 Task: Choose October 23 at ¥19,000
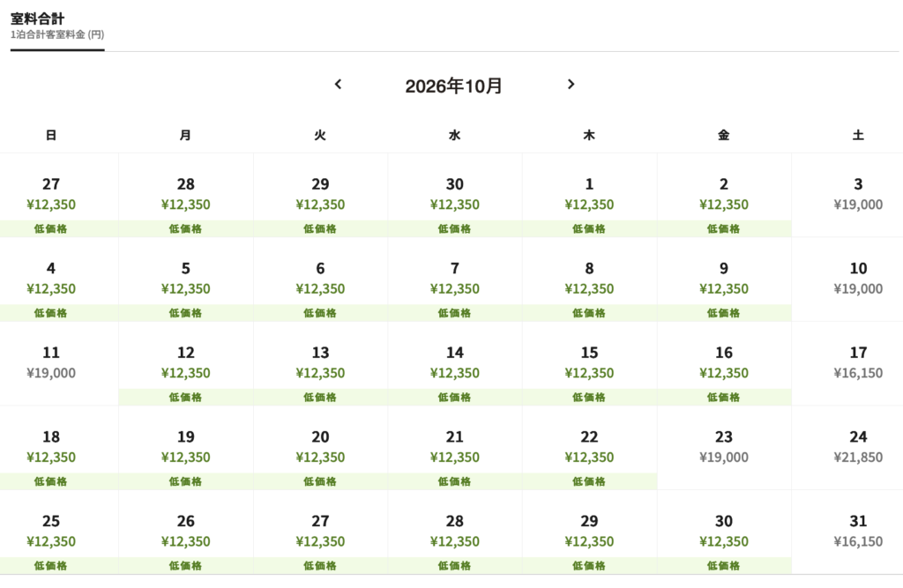(723, 447)
